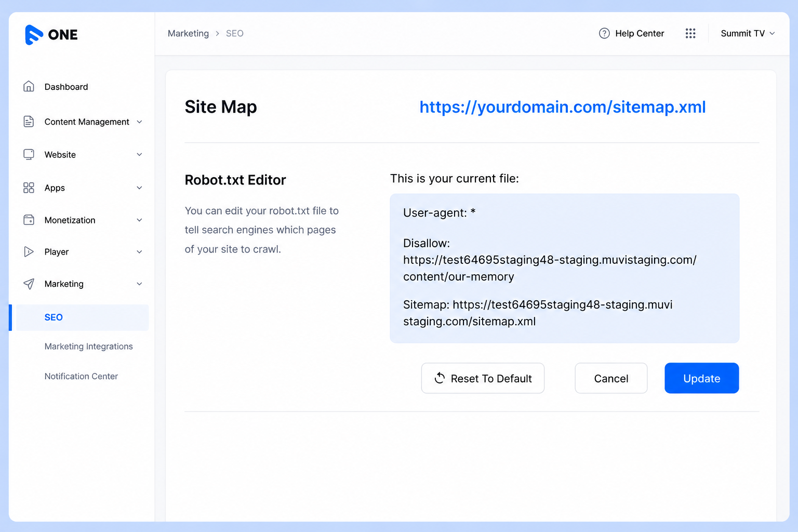Click 'This is your current file:' label
The width and height of the screenshot is (798, 532).
tap(455, 179)
